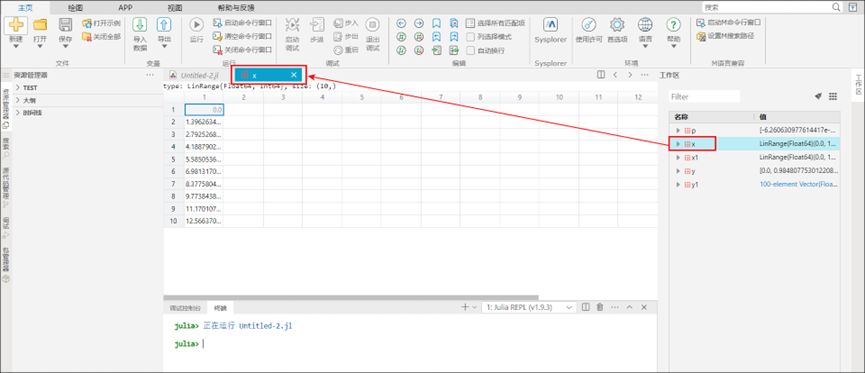Click the y1 value '100-element Vector' link

point(799,184)
